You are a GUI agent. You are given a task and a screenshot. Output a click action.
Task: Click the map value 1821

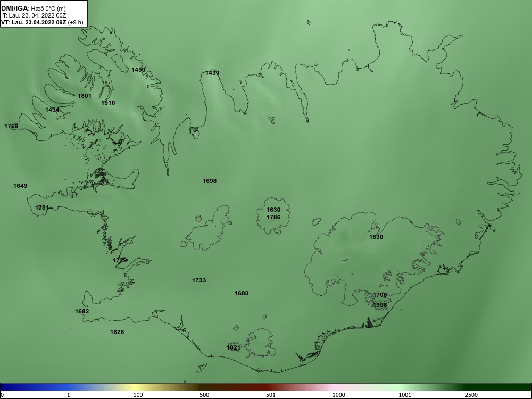(234, 347)
